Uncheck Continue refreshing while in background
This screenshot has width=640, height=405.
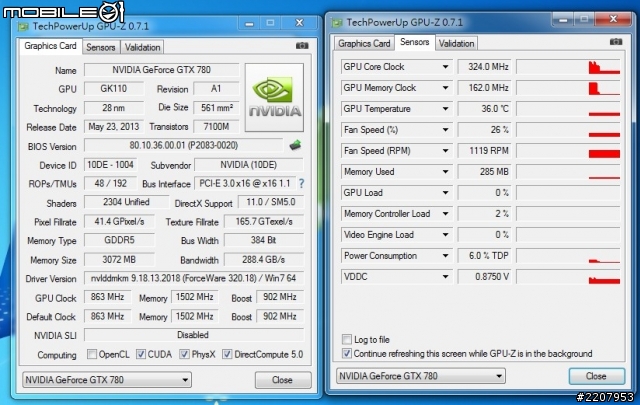point(347,353)
